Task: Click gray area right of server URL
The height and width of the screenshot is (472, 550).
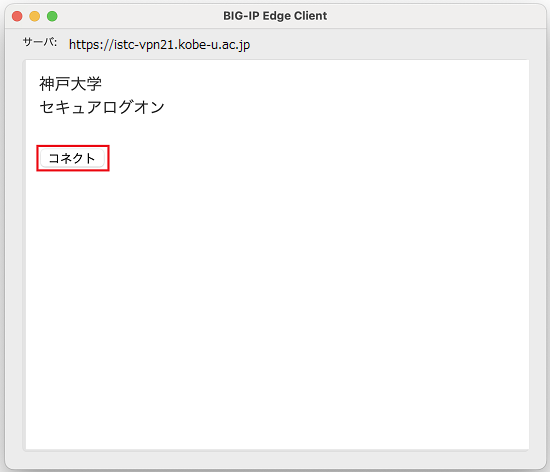Action: pos(396,44)
